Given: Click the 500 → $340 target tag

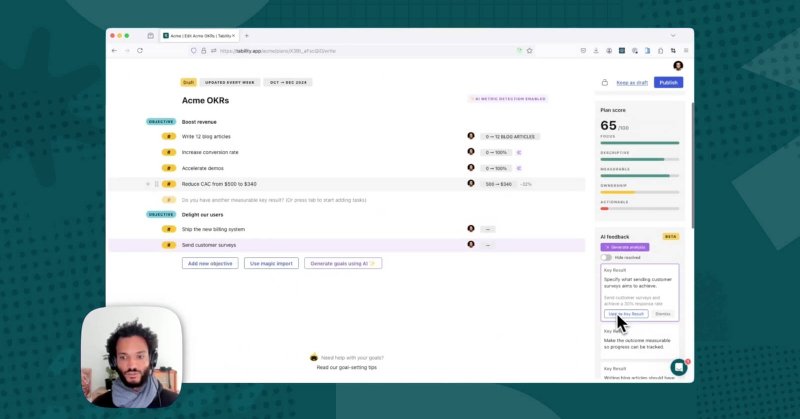Looking at the screenshot, I should (x=498, y=184).
